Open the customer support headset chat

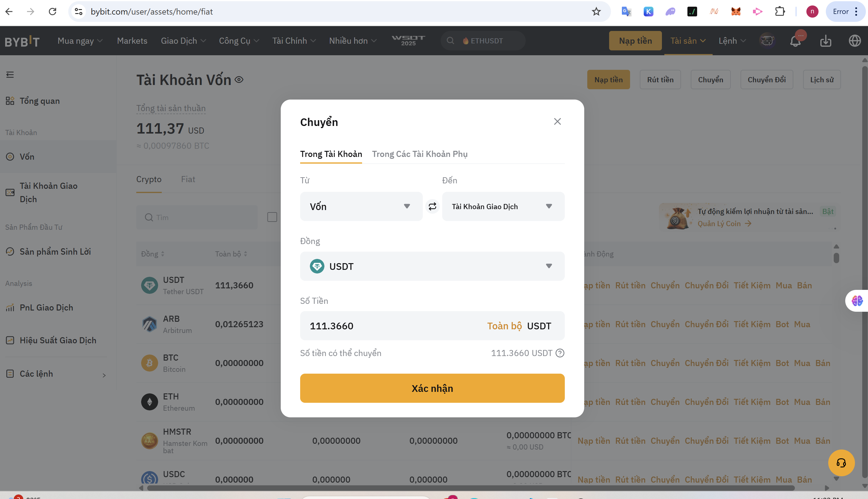(x=841, y=463)
